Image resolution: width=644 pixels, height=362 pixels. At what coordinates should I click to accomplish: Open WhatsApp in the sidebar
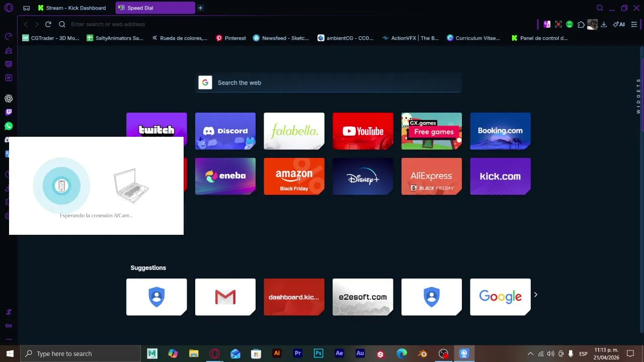pyautogui.click(x=9, y=126)
